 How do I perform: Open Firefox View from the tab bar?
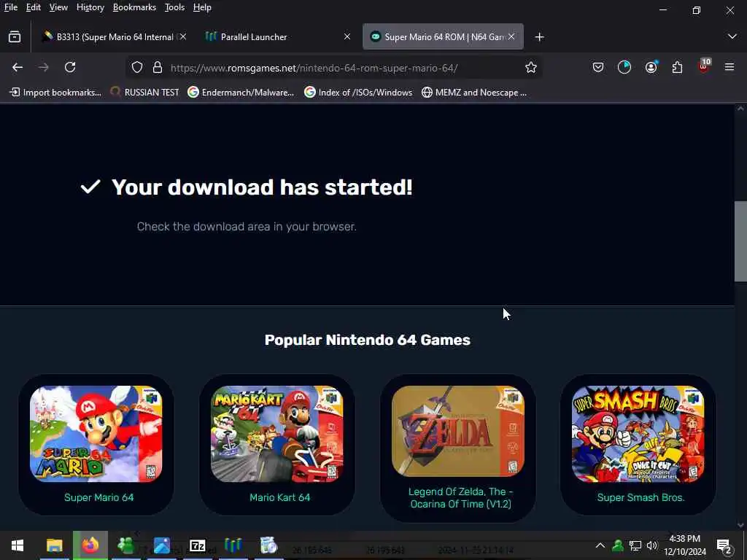pos(15,36)
